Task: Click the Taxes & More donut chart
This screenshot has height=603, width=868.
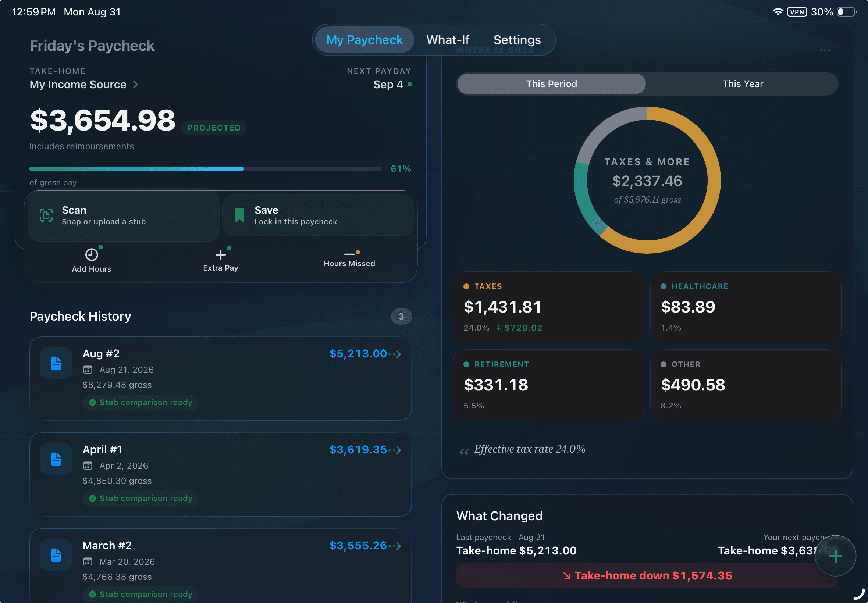Action: click(647, 180)
